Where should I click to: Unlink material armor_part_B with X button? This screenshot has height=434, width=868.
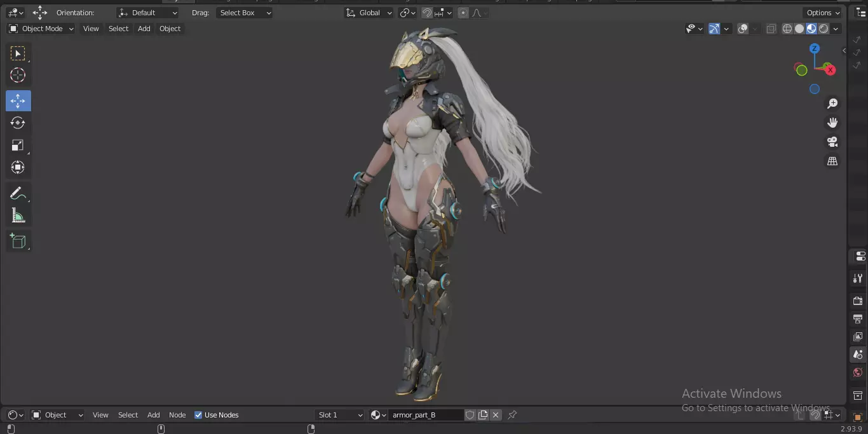(496, 415)
